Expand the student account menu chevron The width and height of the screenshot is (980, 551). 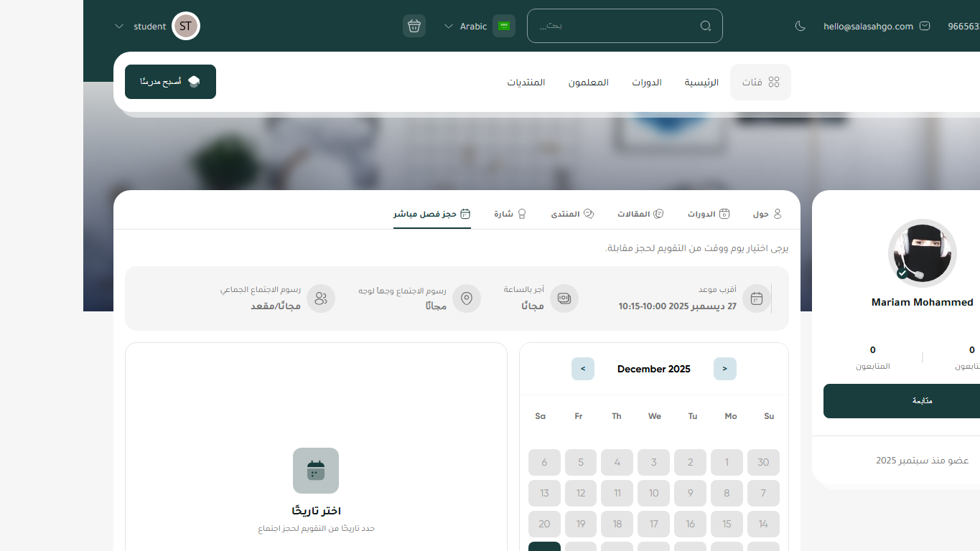click(119, 27)
